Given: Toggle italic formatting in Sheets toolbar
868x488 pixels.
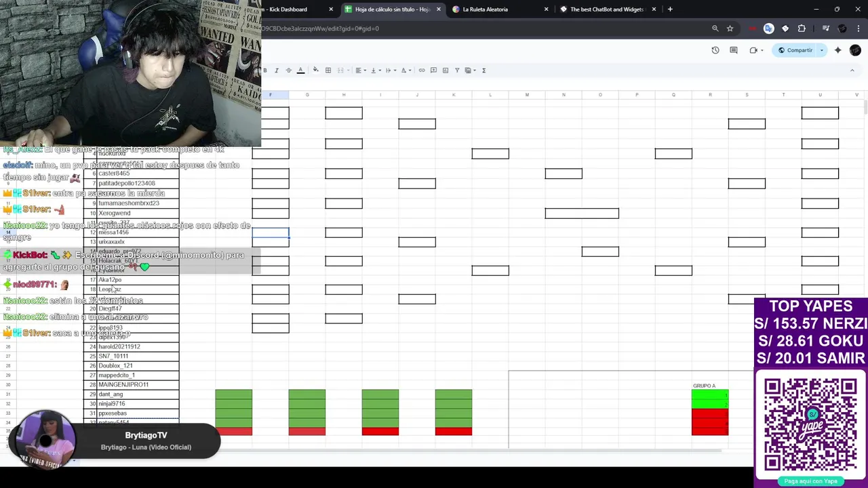Looking at the screenshot, I should tap(277, 70).
